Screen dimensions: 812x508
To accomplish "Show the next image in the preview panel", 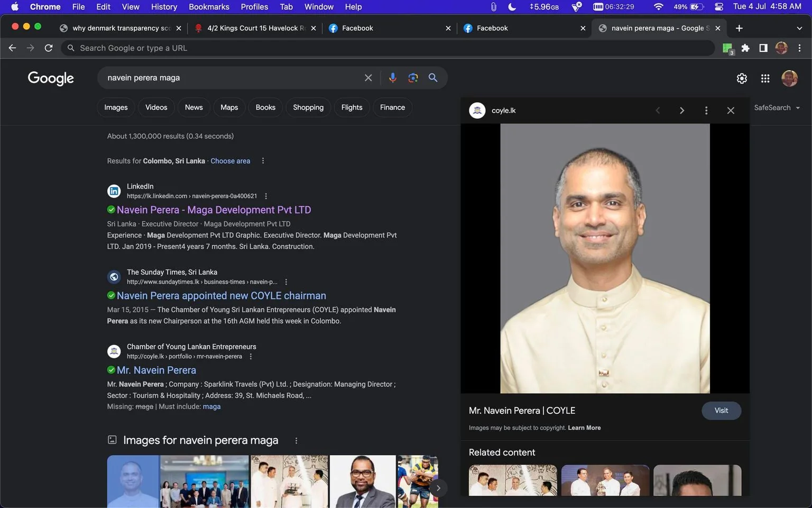I will (682, 111).
